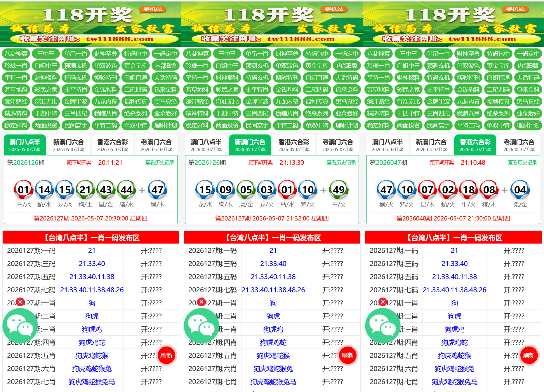This screenshot has height=392, width=544.
Task: Click lottery ball 03 labeled 龙/火
Action: (267, 190)
